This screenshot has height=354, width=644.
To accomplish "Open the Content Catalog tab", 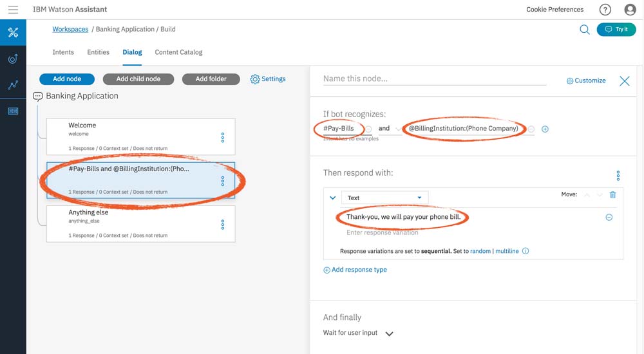I will tap(178, 52).
